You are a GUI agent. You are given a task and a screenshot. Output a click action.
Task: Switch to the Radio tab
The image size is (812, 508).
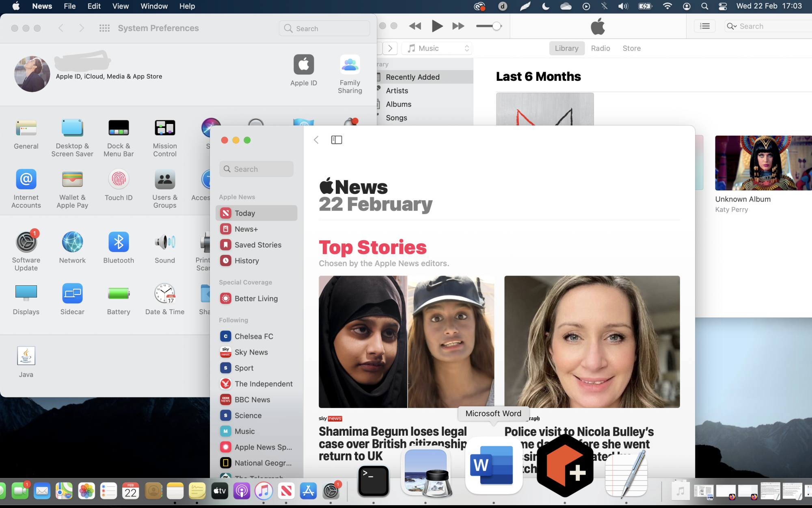click(x=600, y=48)
